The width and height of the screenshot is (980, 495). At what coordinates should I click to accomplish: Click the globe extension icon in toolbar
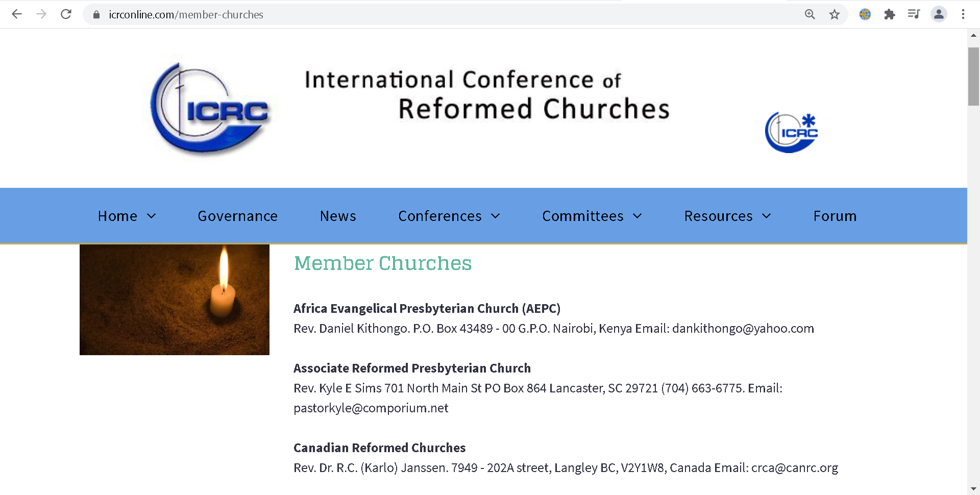coord(865,14)
